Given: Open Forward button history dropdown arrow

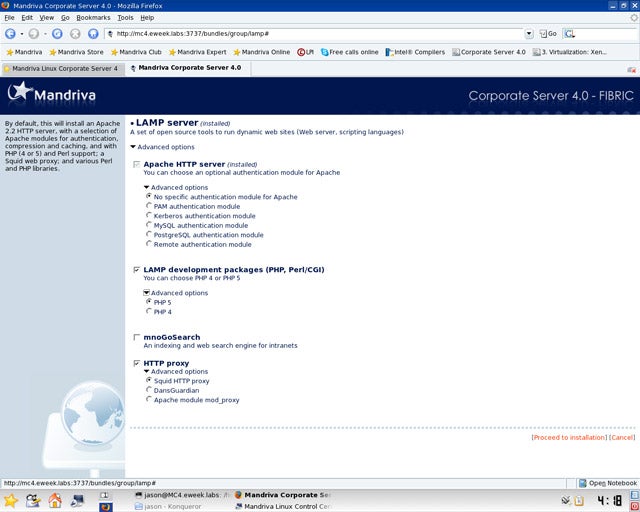Looking at the screenshot, I should (x=45, y=34).
